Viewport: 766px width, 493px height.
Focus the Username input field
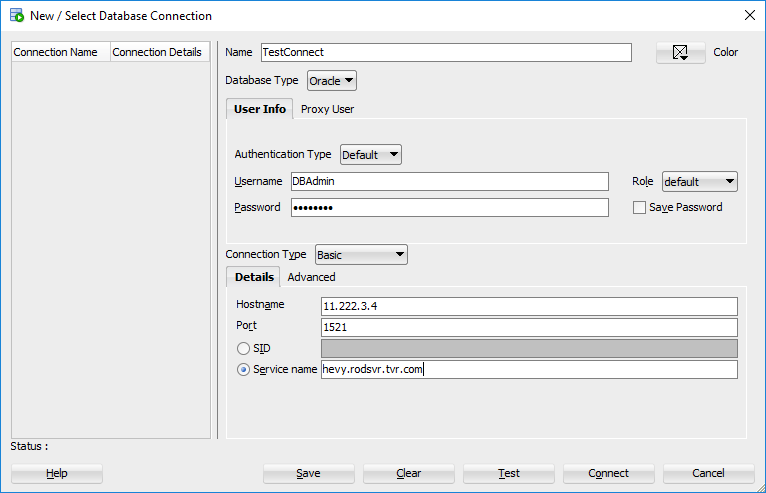[448, 181]
